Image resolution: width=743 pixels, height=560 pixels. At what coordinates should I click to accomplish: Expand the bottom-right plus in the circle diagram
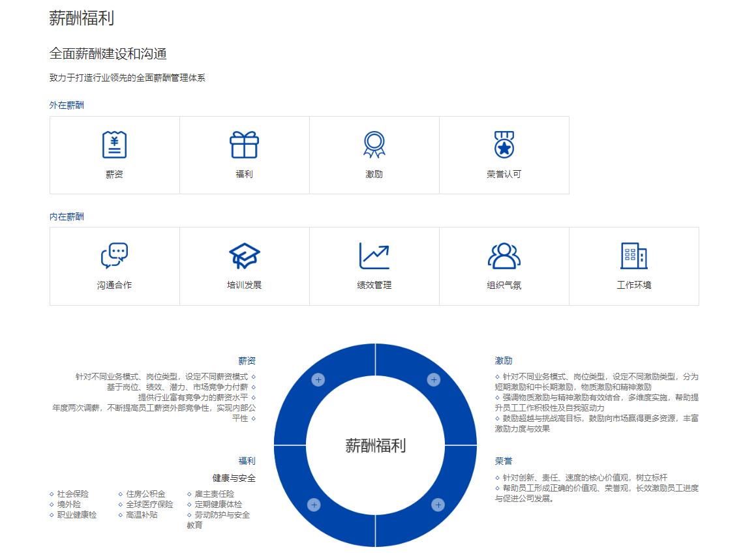(437, 504)
